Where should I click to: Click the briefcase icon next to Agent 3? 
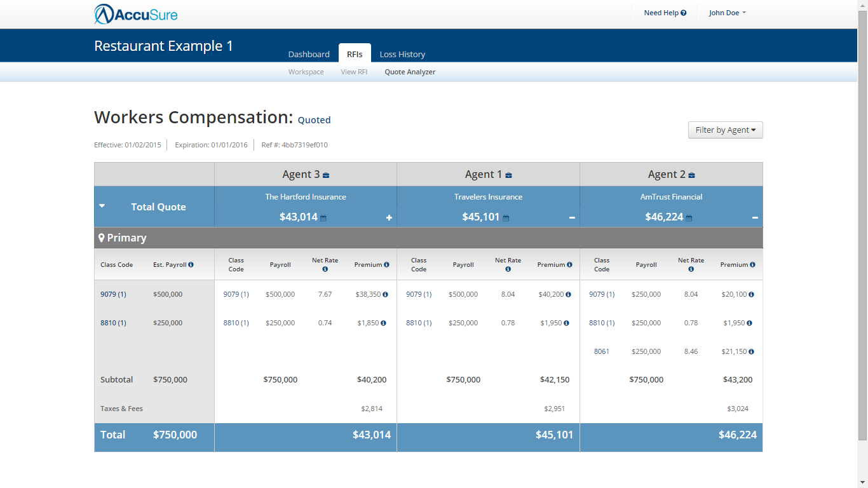(326, 175)
